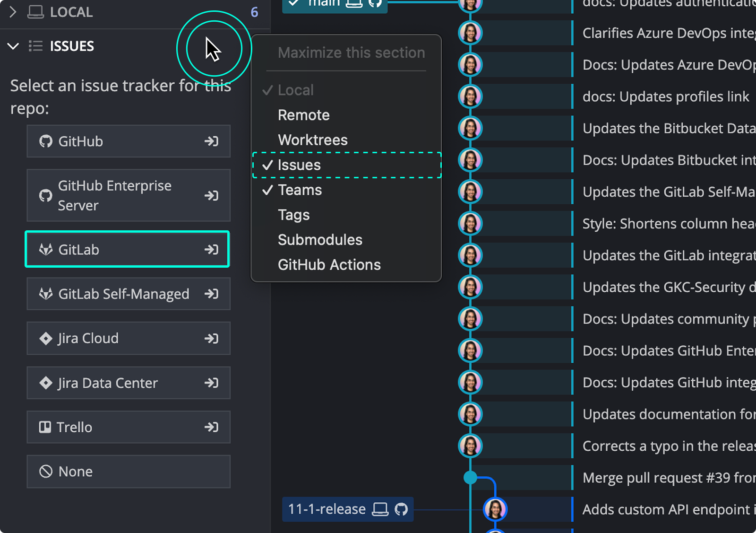The image size is (756, 533).
Task: Select Tags from the sections menu
Action: (x=293, y=215)
